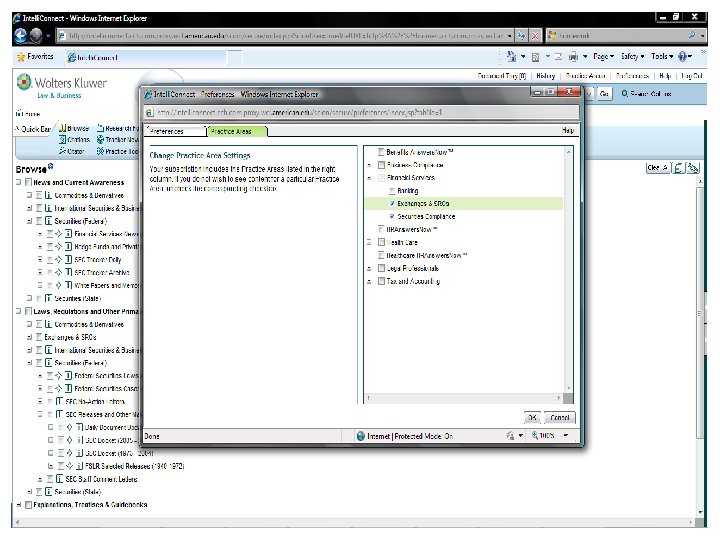Image resolution: width=720 pixels, height=540 pixels.
Task: Collapse the Financial Services tree node
Action: (370, 178)
